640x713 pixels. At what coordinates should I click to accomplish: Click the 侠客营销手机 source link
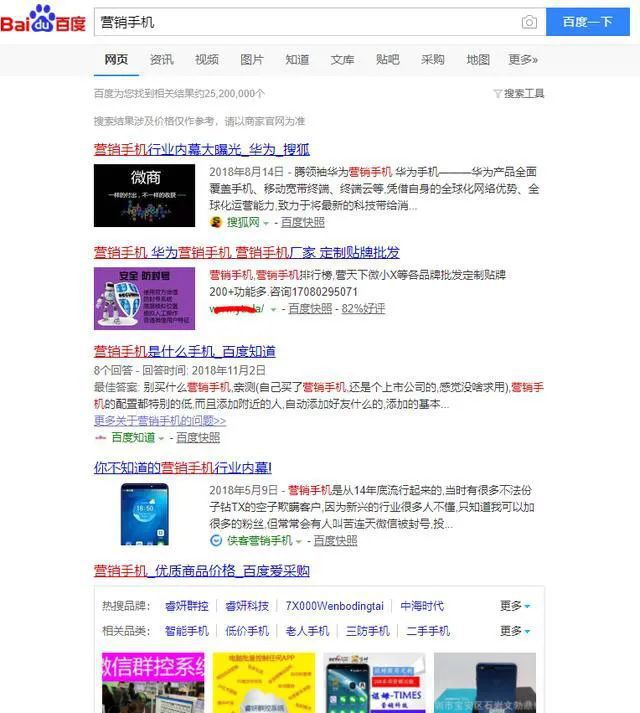[x=259, y=540]
